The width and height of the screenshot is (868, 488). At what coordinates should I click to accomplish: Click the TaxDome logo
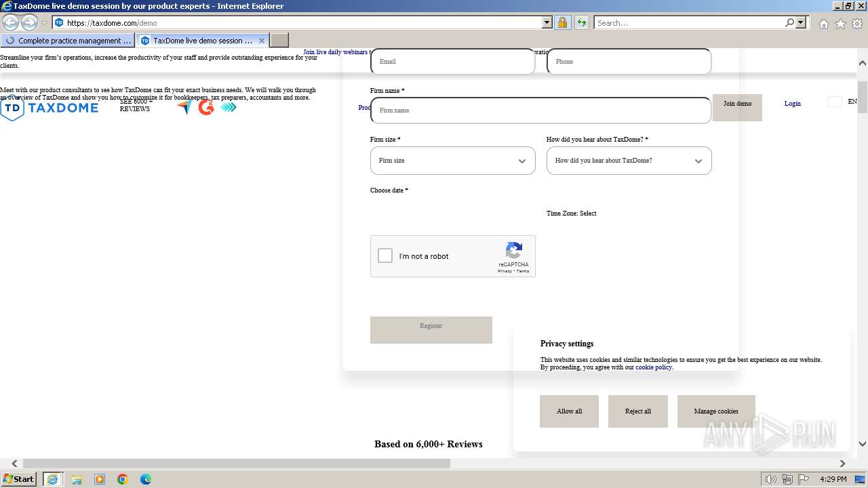point(50,108)
